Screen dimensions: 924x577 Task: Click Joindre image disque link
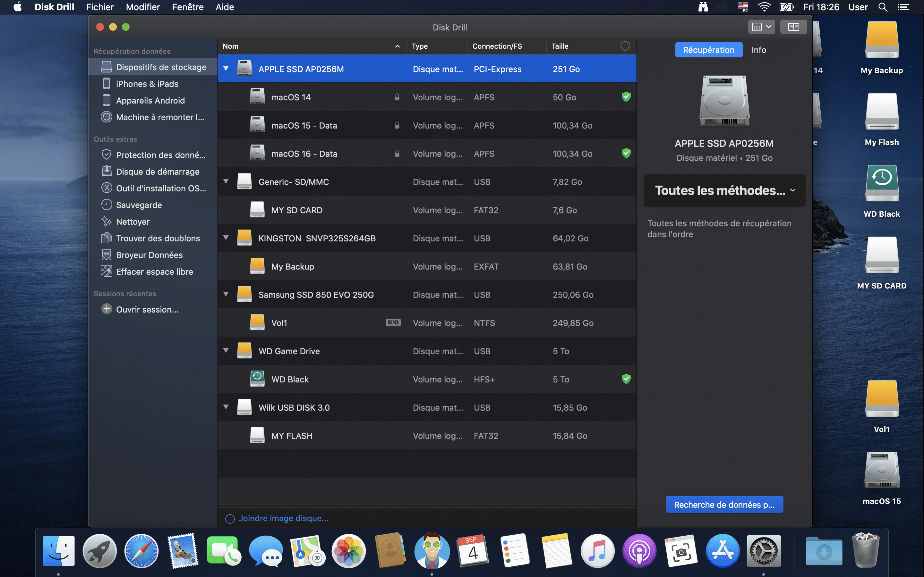[283, 518]
